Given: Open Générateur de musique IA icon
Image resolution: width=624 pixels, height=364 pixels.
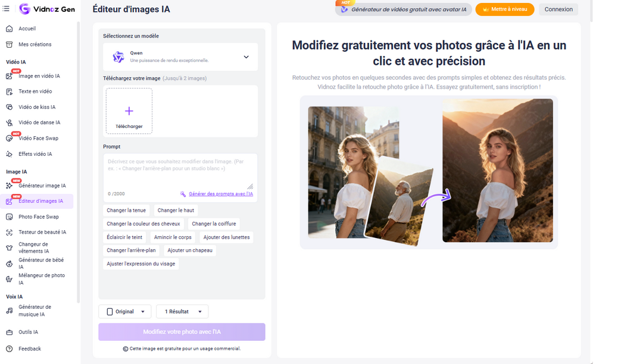Looking at the screenshot, I should click(9, 310).
